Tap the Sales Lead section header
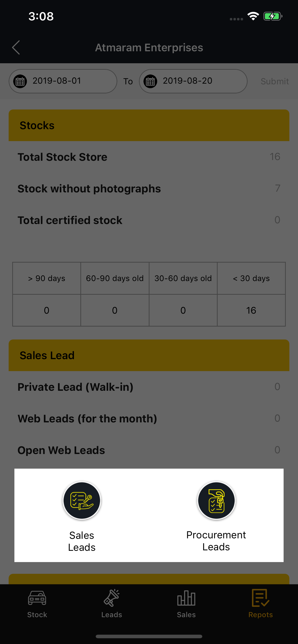The height and width of the screenshot is (644, 298). tap(149, 355)
